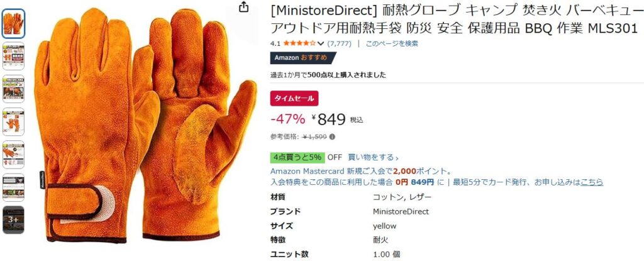Click the Amazon おすすめ badge
The height and width of the screenshot is (261, 644).
click(x=303, y=58)
